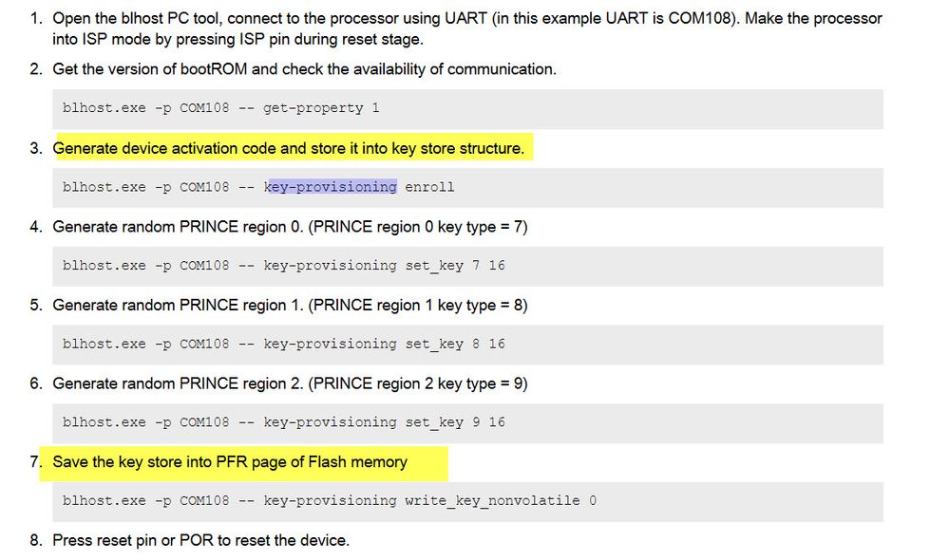Click 'COM108' in the get-property command
This screenshot has height=560, width=949.
coord(204,108)
